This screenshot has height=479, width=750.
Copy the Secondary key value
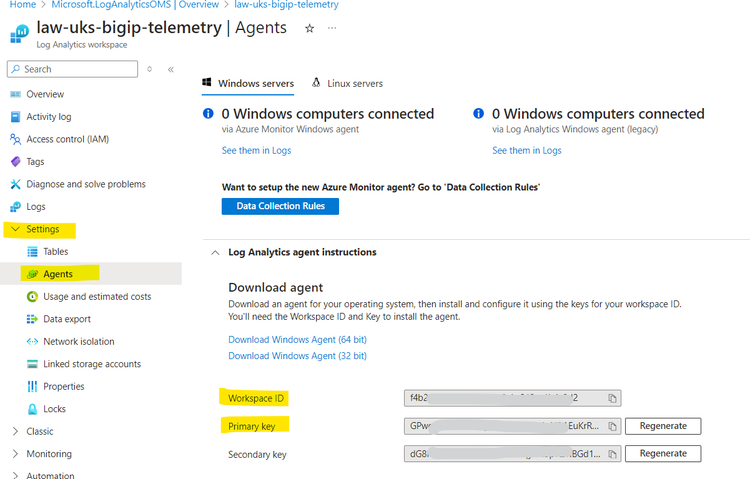click(610, 454)
